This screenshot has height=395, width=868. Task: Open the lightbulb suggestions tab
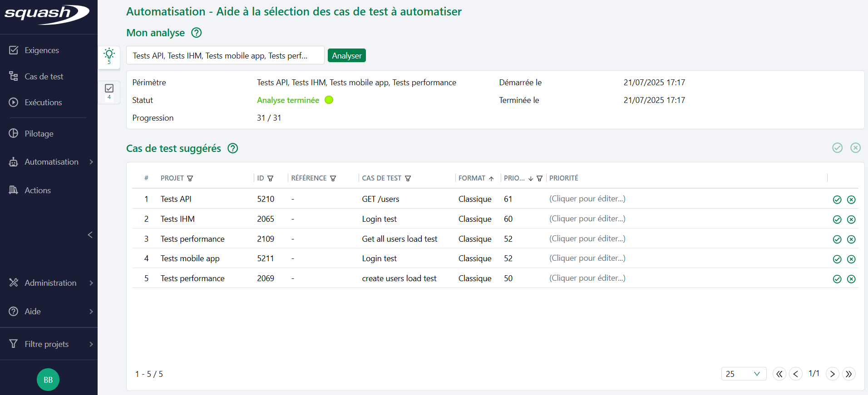109,57
